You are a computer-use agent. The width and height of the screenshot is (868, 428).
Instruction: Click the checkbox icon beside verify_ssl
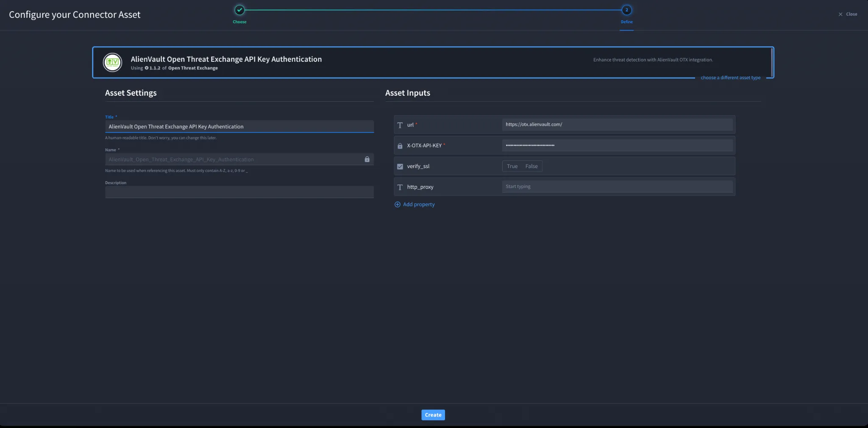[x=400, y=166]
